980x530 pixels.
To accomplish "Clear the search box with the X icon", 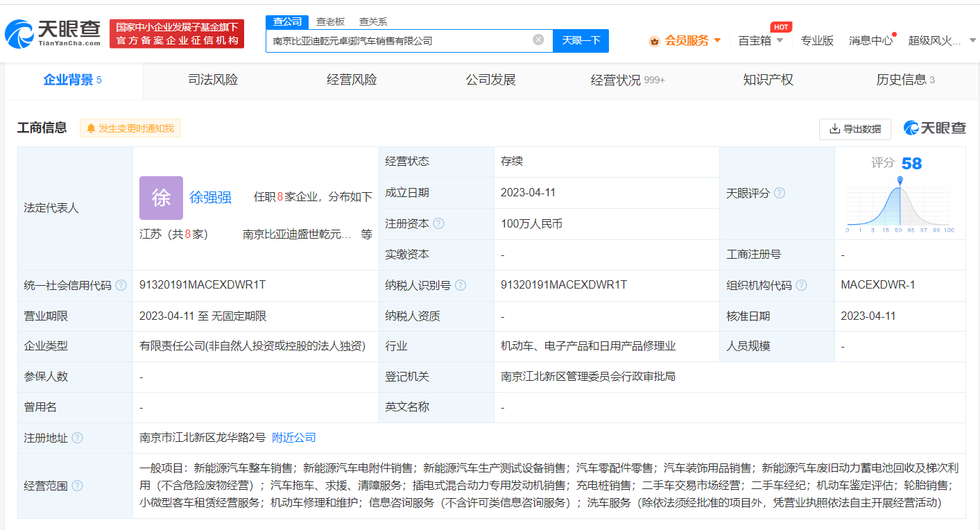I will click(538, 40).
